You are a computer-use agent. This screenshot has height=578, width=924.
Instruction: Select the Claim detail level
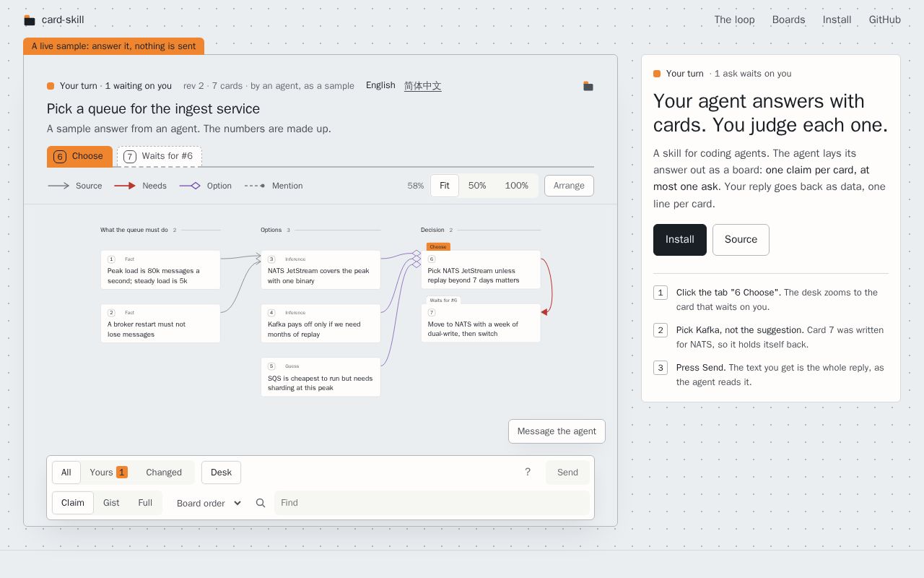pyautogui.click(x=72, y=503)
